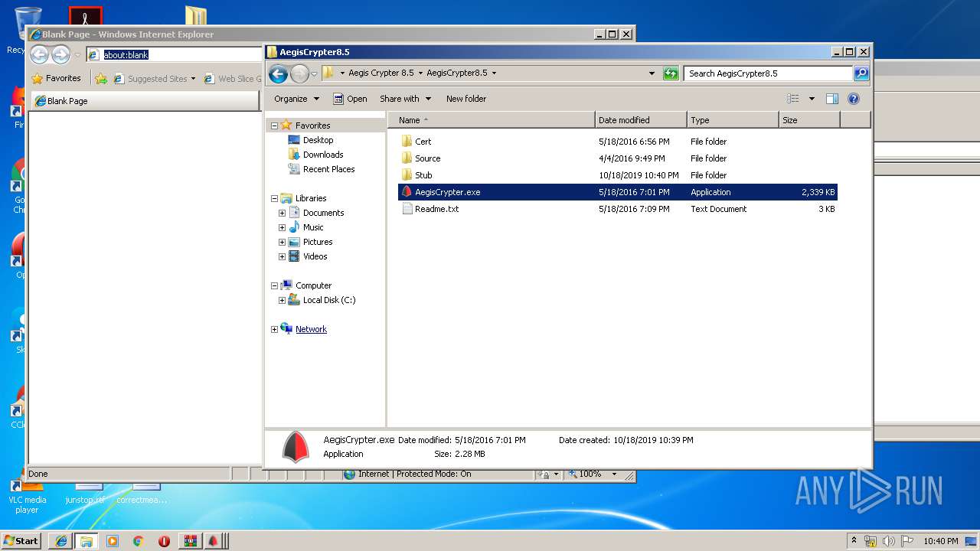The width and height of the screenshot is (980, 551).
Task: Sort files by Type column
Action: point(733,120)
